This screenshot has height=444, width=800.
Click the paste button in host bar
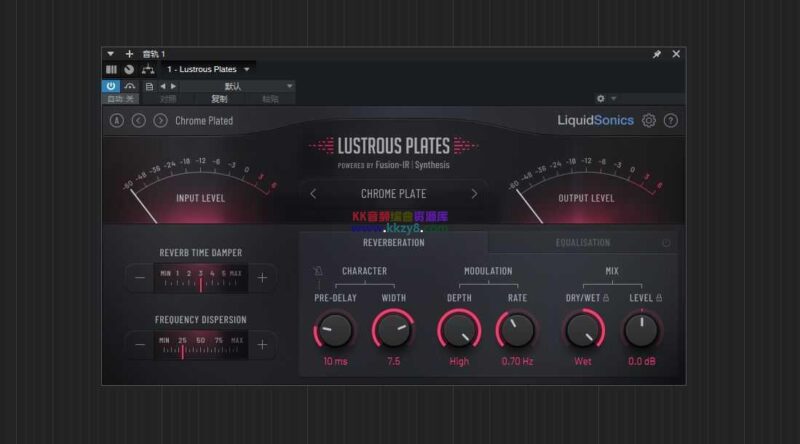270,99
